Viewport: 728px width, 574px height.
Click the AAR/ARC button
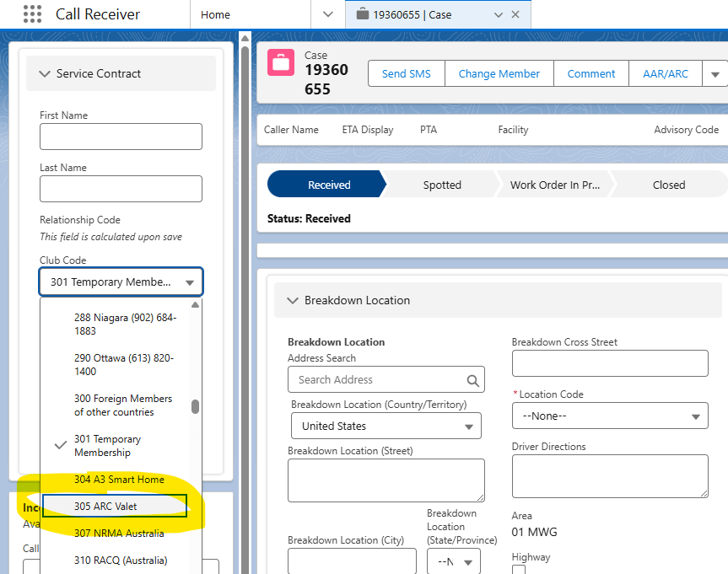click(x=665, y=74)
